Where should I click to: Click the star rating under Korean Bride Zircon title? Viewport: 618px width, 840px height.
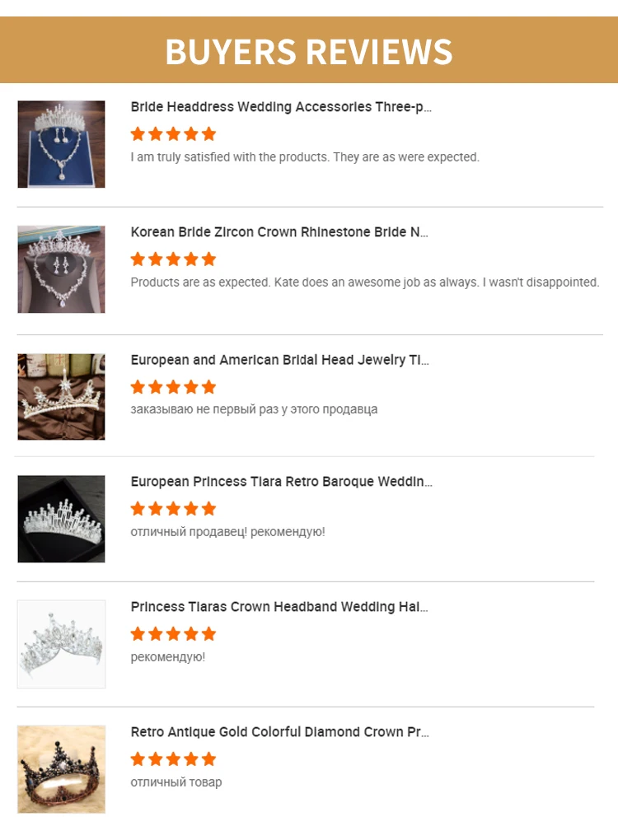(x=173, y=259)
